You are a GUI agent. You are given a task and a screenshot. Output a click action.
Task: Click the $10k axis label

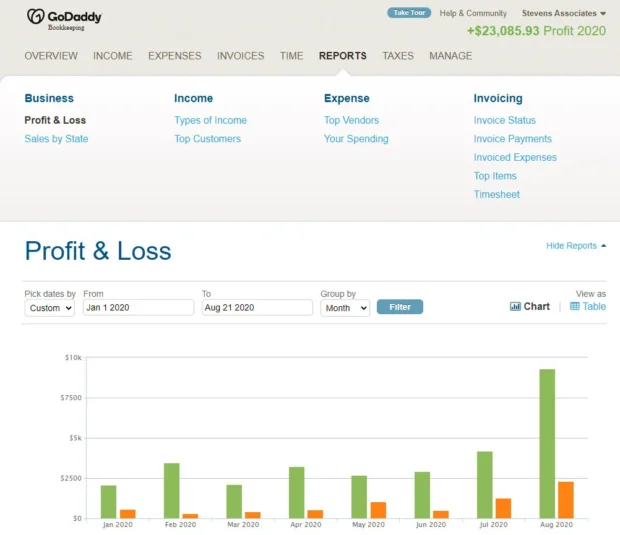point(73,357)
